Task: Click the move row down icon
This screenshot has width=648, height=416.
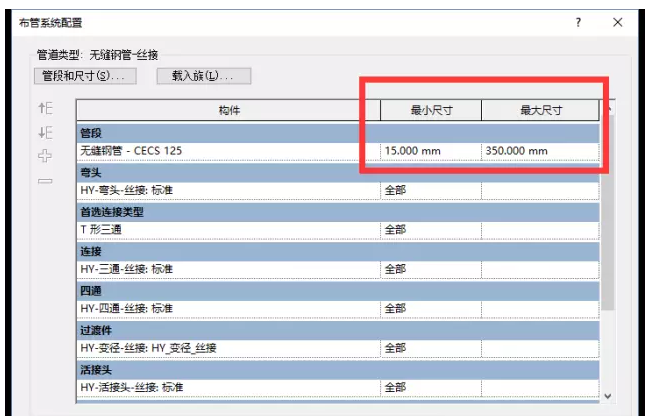Action: (x=44, y=133)
